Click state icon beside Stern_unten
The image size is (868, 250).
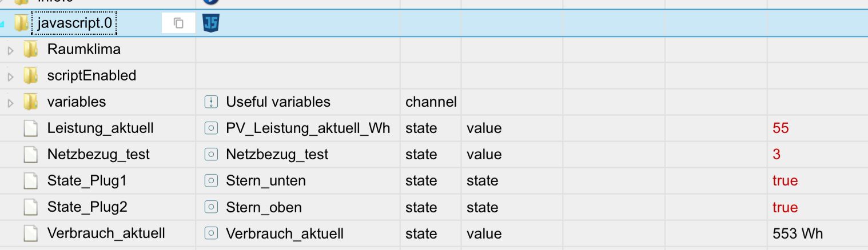coord(211,181)
